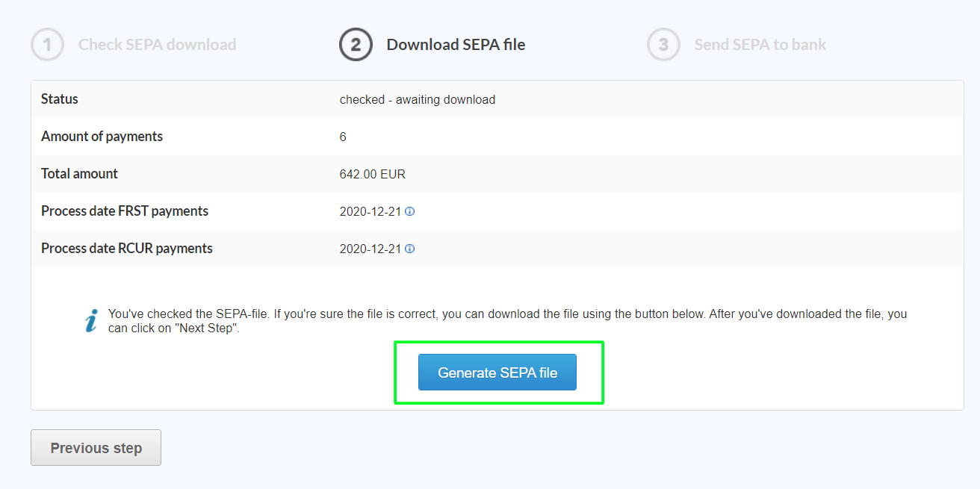The width and height of the screenshot is (980, 489).
Task: Select the FRST payments date 2020-12-21
Action: click(x=371, y=211)
